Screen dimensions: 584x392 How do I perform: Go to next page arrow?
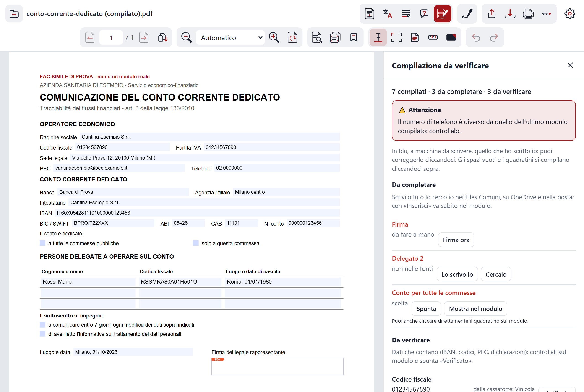pos(144,38)
